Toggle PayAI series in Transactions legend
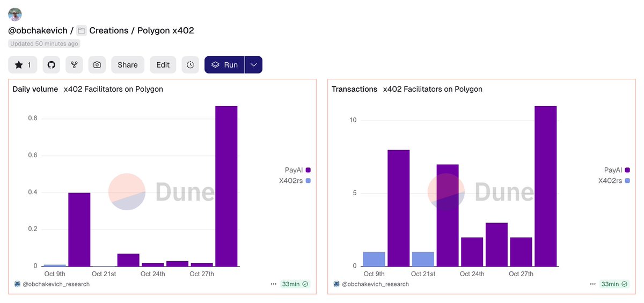 click(x=615, y=170)
